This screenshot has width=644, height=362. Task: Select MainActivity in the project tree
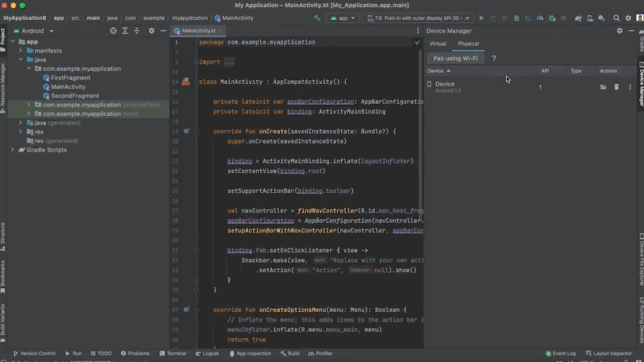[68, 87]
